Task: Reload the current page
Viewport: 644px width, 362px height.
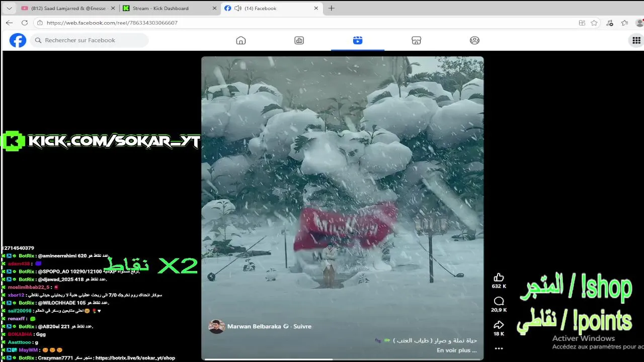Action: point(24,23)
